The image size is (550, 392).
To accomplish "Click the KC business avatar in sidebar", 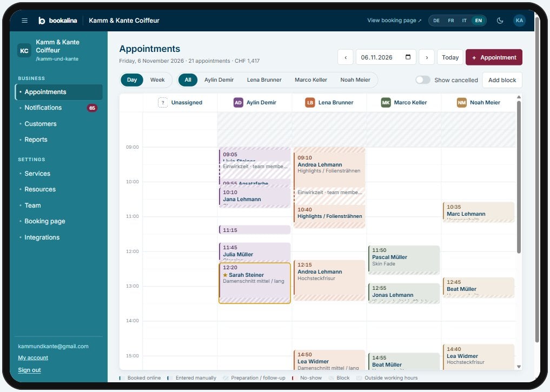I will pos(24,50).
